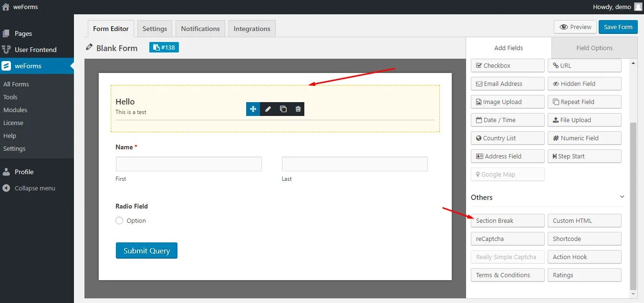Click the disabled Google Map field button
Image resolution: width=644 pixels, height=303 pixels.
(x=508, y=174)
